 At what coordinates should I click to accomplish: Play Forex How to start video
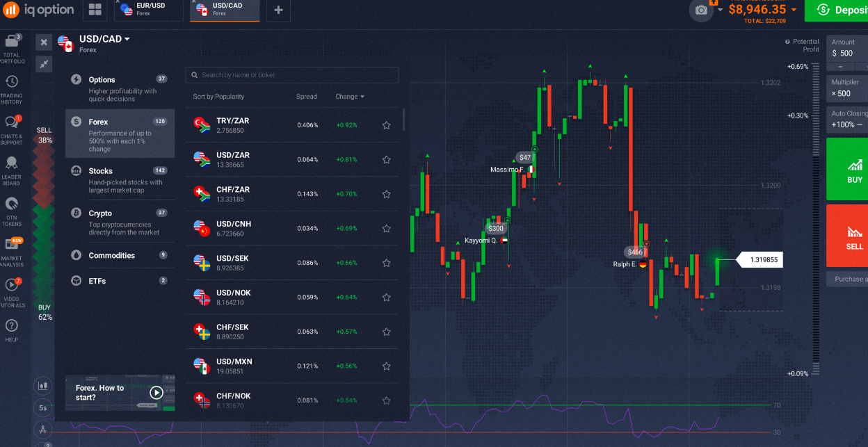pos(156,393)
